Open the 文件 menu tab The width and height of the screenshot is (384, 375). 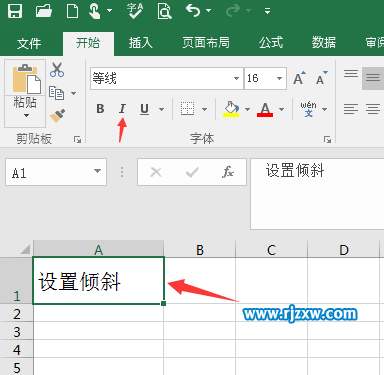point(29,43)
